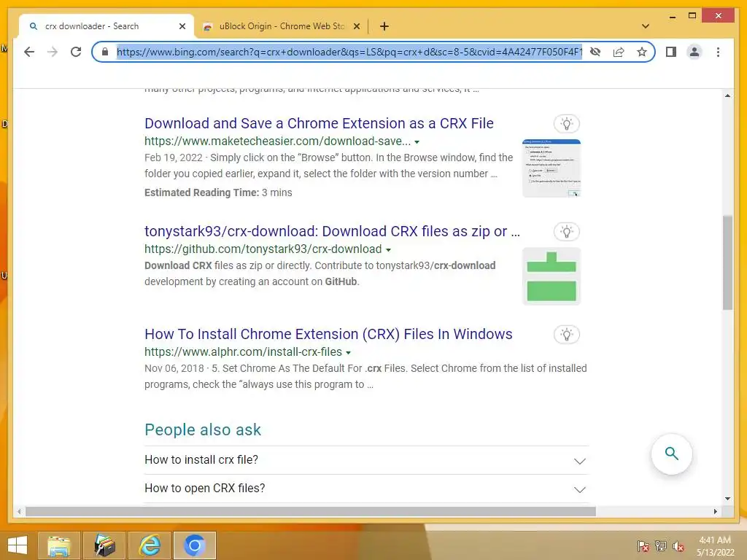
Task: Open a new tab with plus button
Action: pos(384,26)
